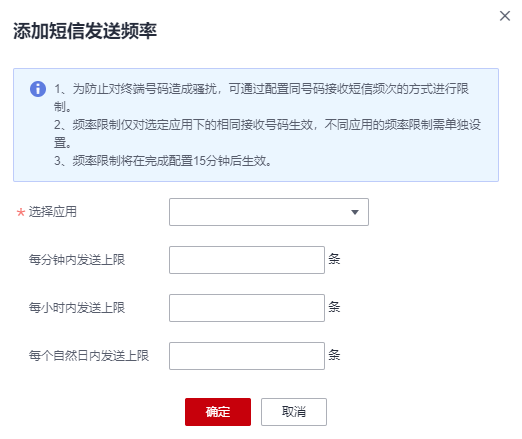Click the 每小时内发送上限 label text
Image resolution: width=522 pixels, height=439 pixels.
77,308
